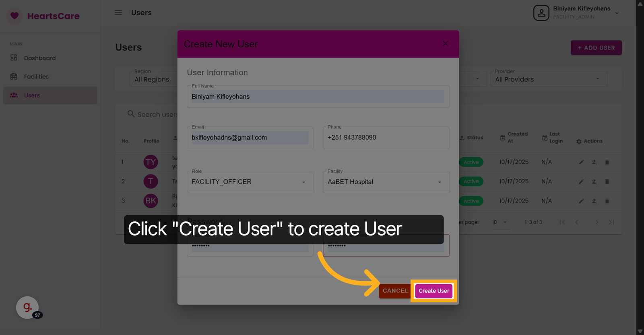Screen dimensions: 644x335
Task: Expand the Facility dropdown
Action: [x=386, y=182]
